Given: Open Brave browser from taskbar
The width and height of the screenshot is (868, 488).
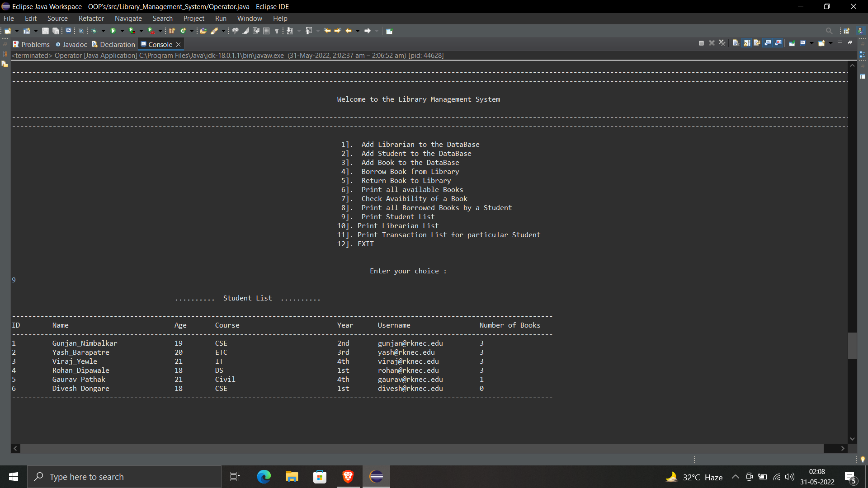Looking at the screenshot, I should pyautogui.click(x=348, y=477).
